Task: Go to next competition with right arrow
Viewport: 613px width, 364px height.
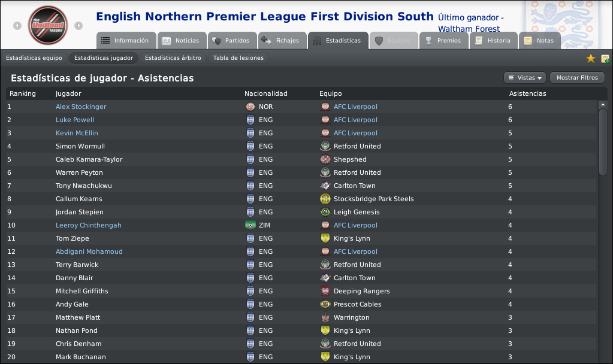Action: pyautogui.click(x=78, y=26)
